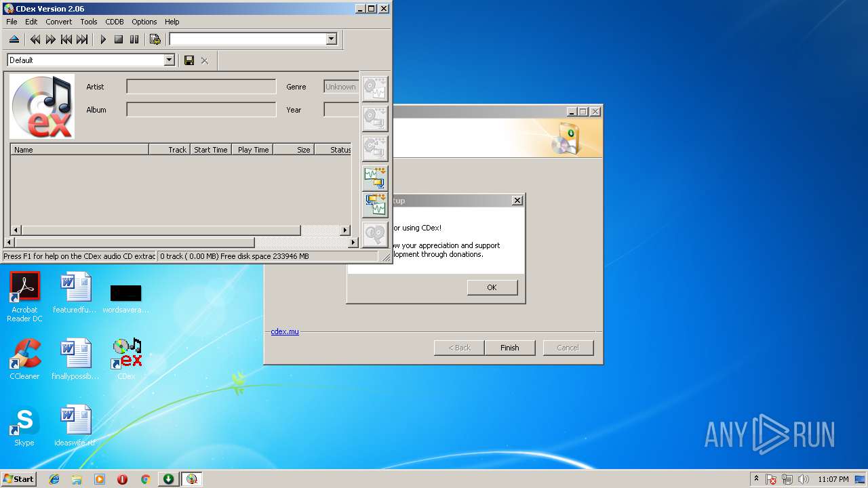Open the Edit menu
The width and height of the screenshot is (868, 488).
(31, 22)
